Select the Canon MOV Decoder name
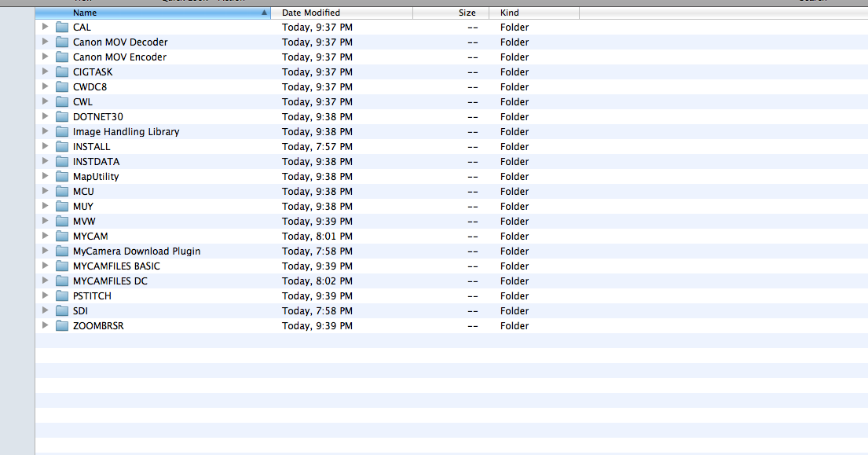868x455 pixels. pyautogui.click(x=120, y=42)
